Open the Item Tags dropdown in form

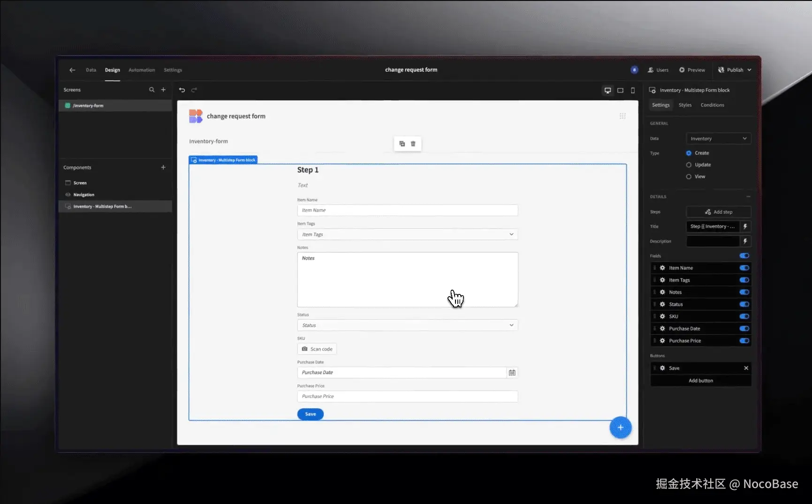click(408, 234)
